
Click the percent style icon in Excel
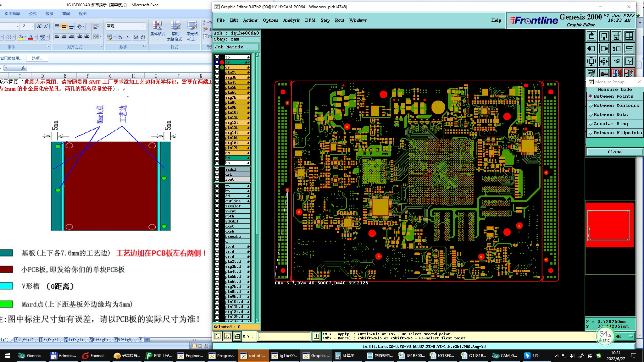[120, 37]
